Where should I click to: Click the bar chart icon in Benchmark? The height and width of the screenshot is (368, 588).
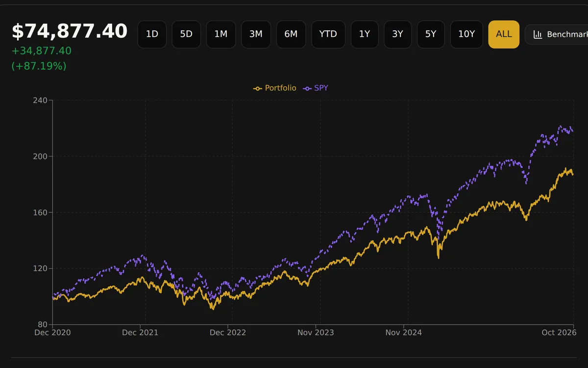click(538, 34)
